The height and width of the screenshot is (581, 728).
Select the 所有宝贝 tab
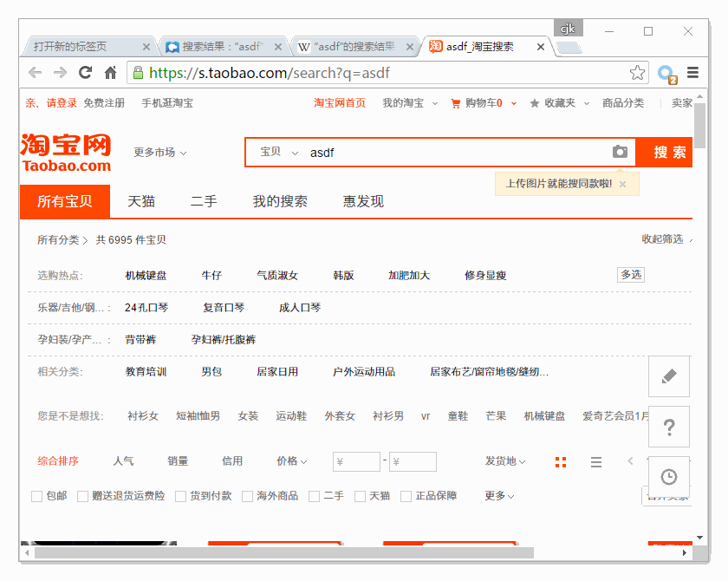click(65, 201)
